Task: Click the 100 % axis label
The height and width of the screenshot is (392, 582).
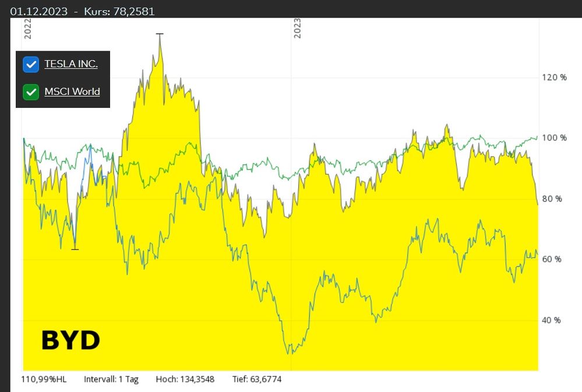Action: (554, 137)
